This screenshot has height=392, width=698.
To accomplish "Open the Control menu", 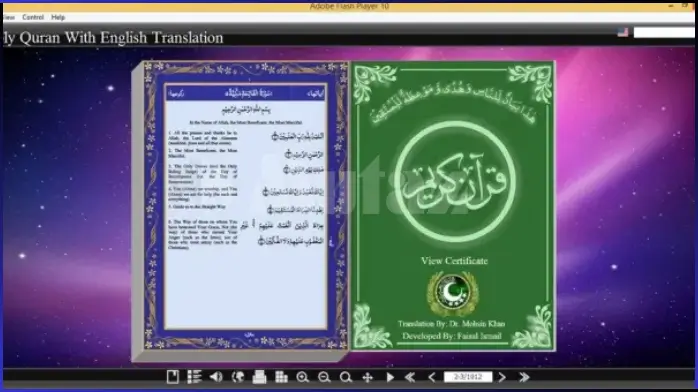I will coord(33,17).
